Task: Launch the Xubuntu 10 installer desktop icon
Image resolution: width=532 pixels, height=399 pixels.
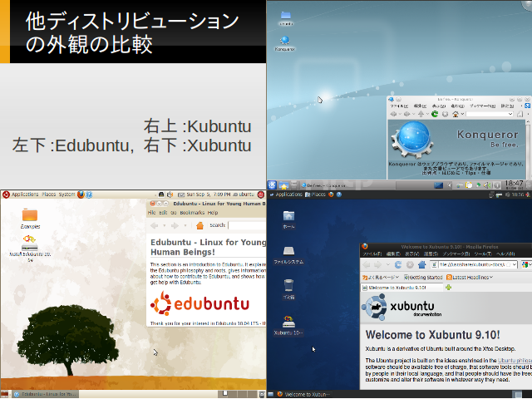Action: [288, 325]
